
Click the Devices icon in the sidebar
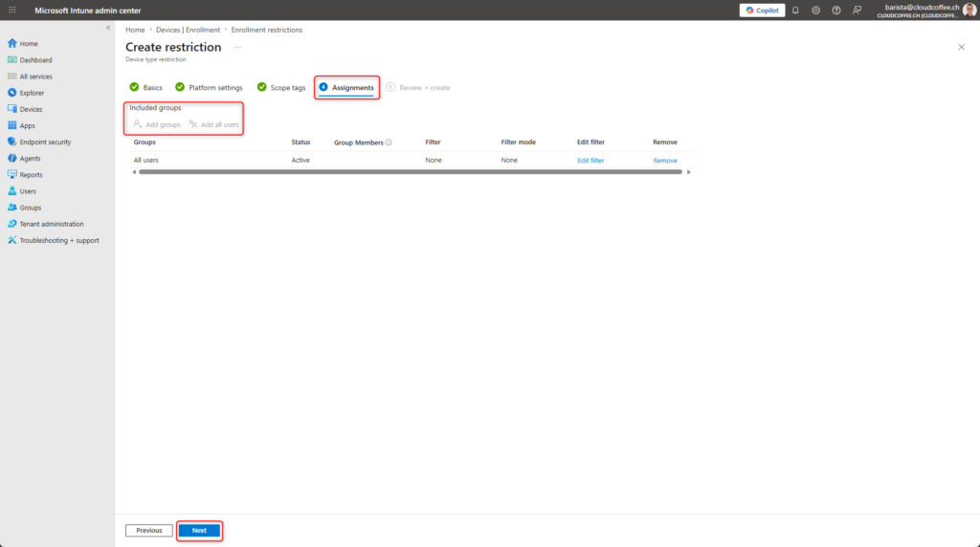coord(11,109)
